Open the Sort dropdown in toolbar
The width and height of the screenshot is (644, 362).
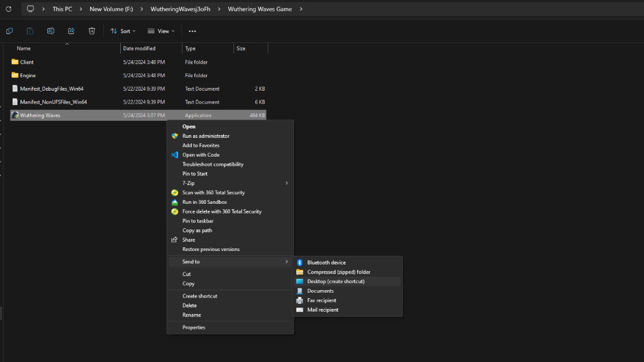(123, 31)
